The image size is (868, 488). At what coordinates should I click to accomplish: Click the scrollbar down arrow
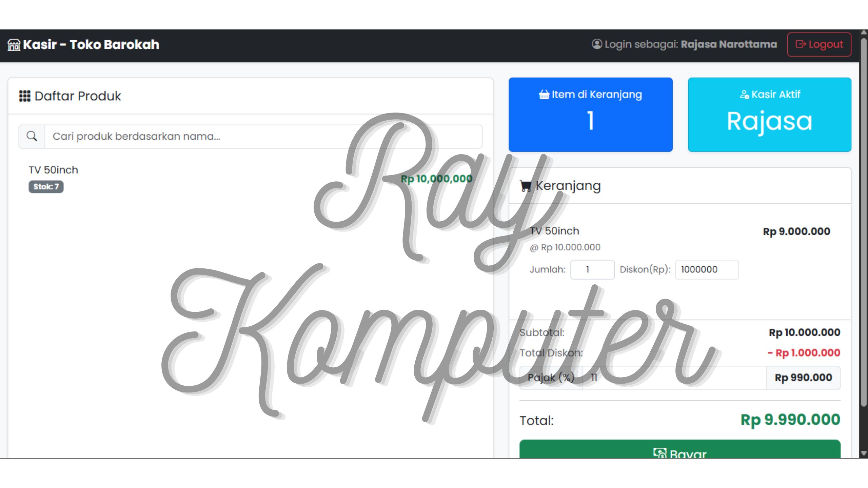click(x=864, y=453)
